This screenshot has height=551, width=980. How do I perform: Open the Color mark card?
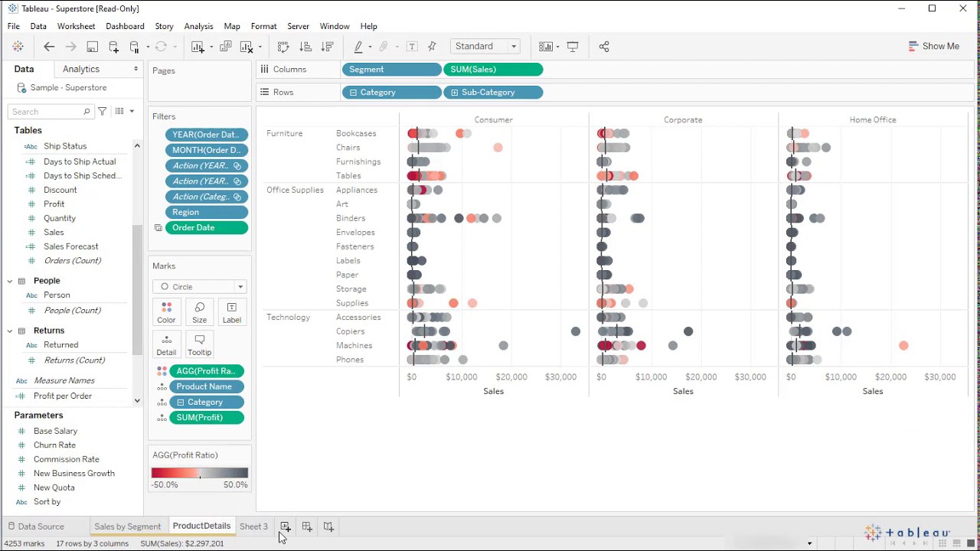(166, 312)
